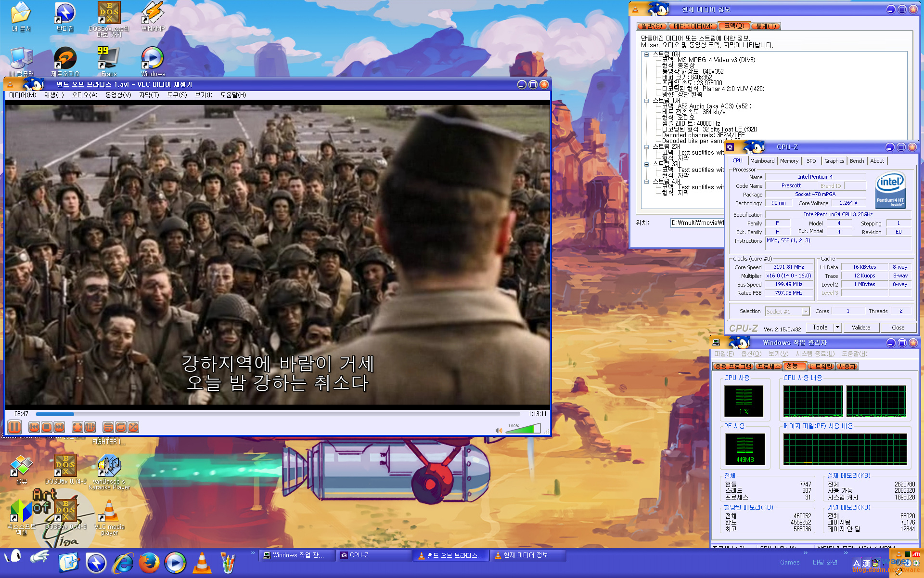
Task: Click CPU-Z Tools button
Action: click(820, 328)
